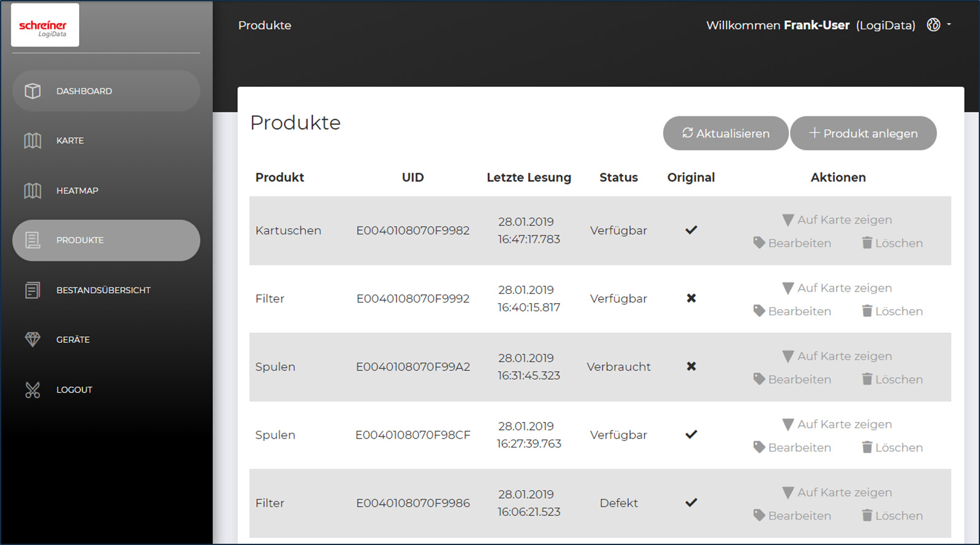Show Filter E0040108070F9986 on map
The width and height of the screenshot is (980, 545).
(837, 492)
